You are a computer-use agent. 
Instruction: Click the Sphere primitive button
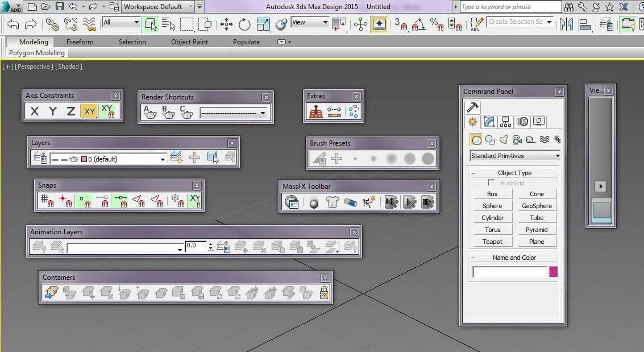(x=492, y=206)
